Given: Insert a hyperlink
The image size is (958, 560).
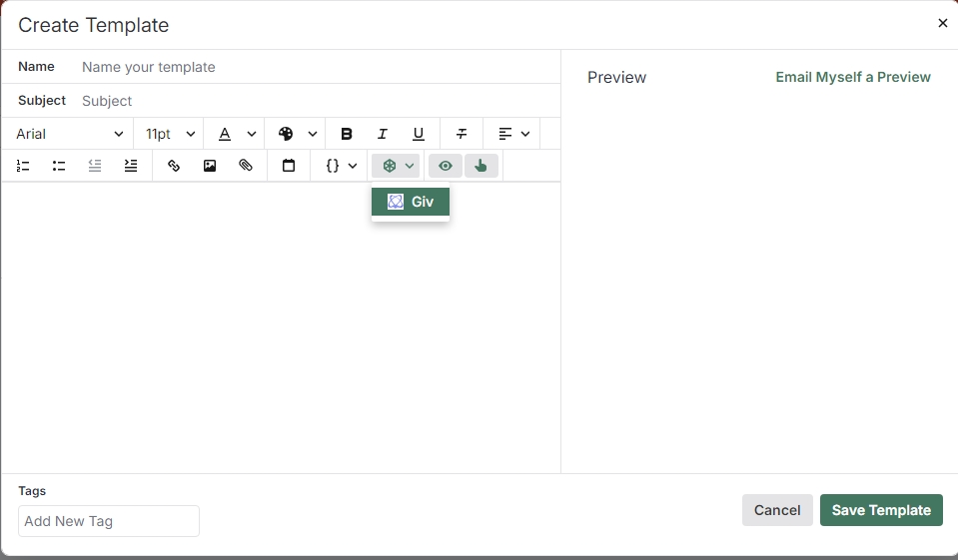Looking at the screenshot, I should pyautogui.click(x=174, y=166).
